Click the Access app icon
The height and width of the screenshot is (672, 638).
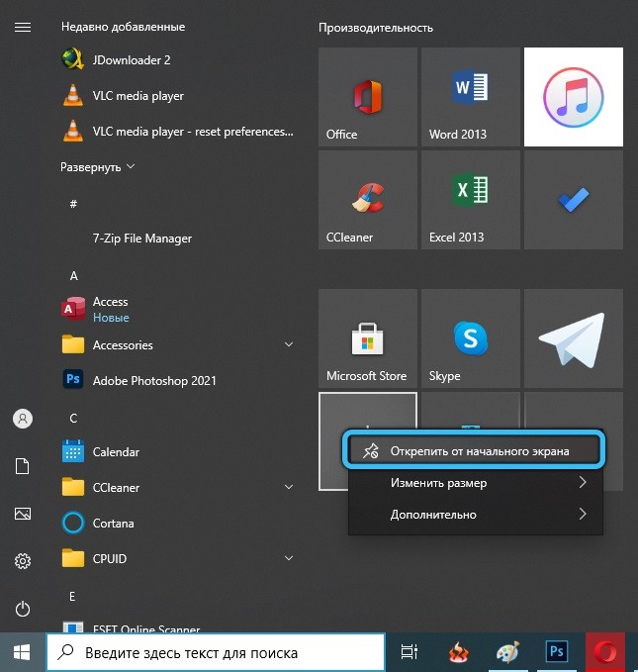pyautogui.click(x=73, y=308)
